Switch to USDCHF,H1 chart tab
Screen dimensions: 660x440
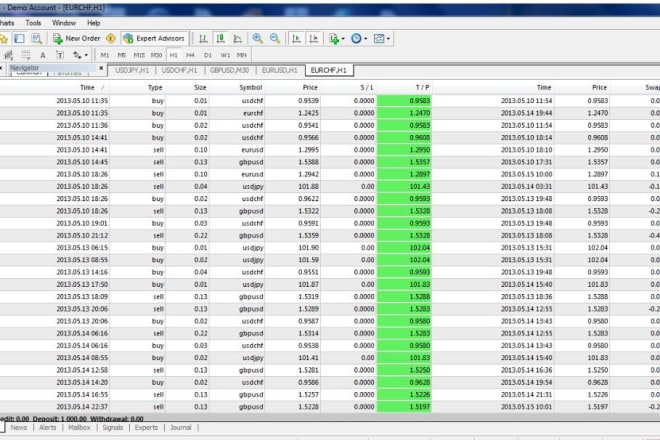pos(179,70)
